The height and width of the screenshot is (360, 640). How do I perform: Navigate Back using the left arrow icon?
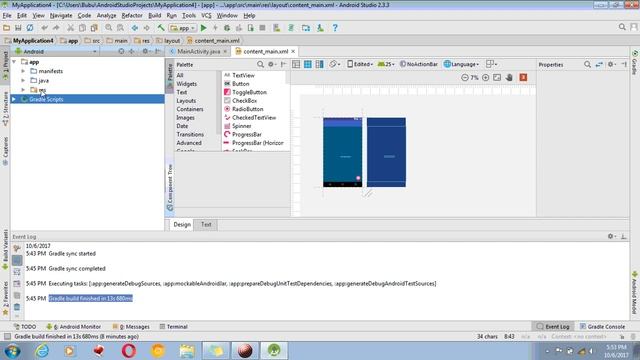pyautogui.click(x=134, y=28)
